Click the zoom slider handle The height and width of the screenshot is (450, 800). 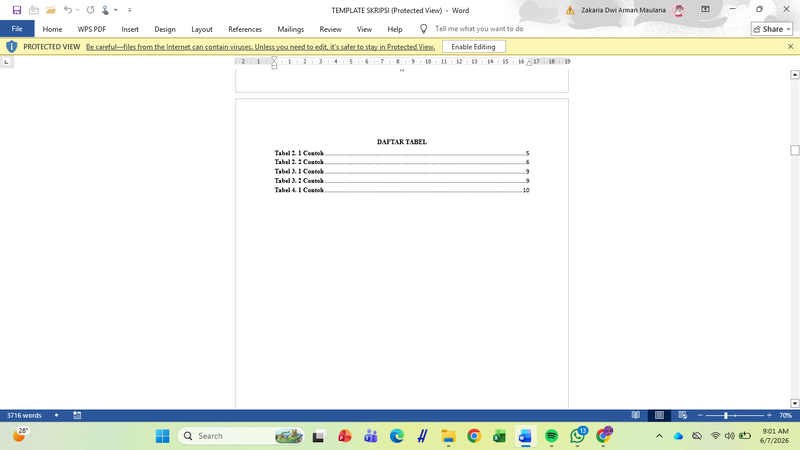coord(726,415)
